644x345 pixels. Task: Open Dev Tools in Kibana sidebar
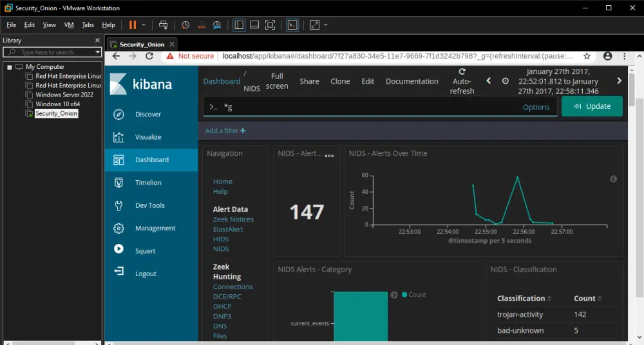click(x=151, y=205)
